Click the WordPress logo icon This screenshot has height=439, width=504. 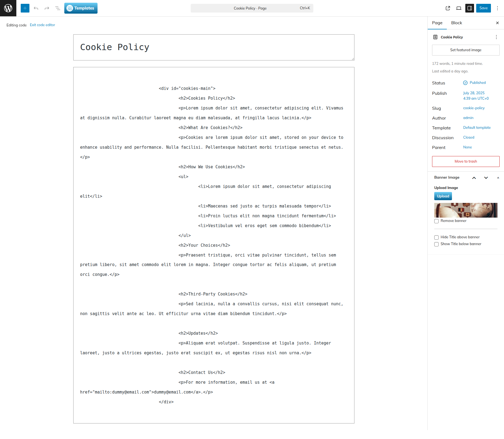click(8, 8)
